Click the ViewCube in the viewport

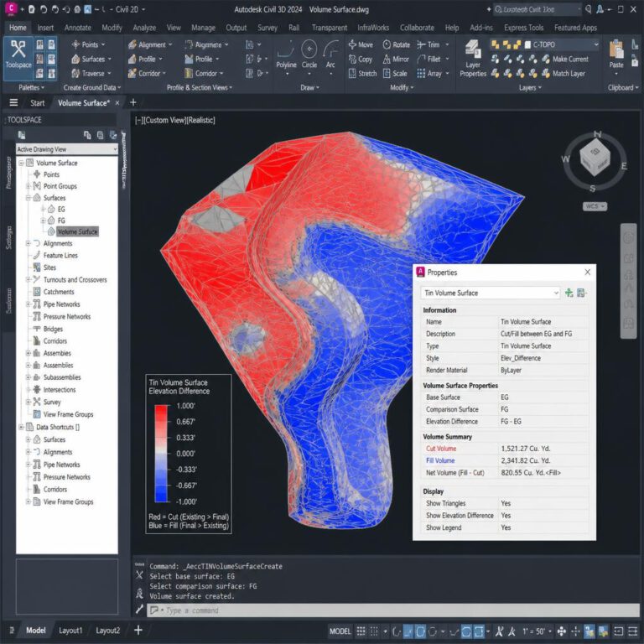tap(595, 157)
